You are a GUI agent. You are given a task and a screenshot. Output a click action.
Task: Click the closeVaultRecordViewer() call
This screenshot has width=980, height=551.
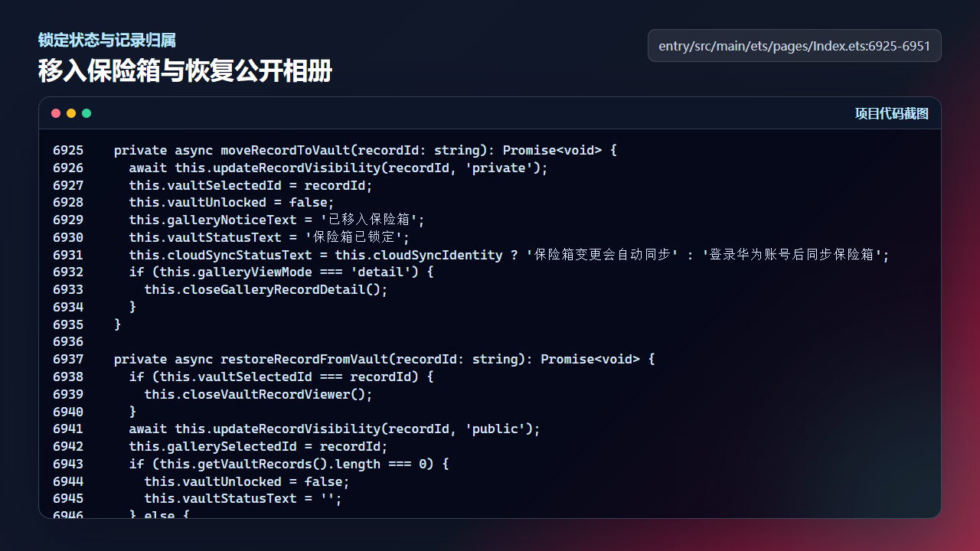click(x=258, y=394)
